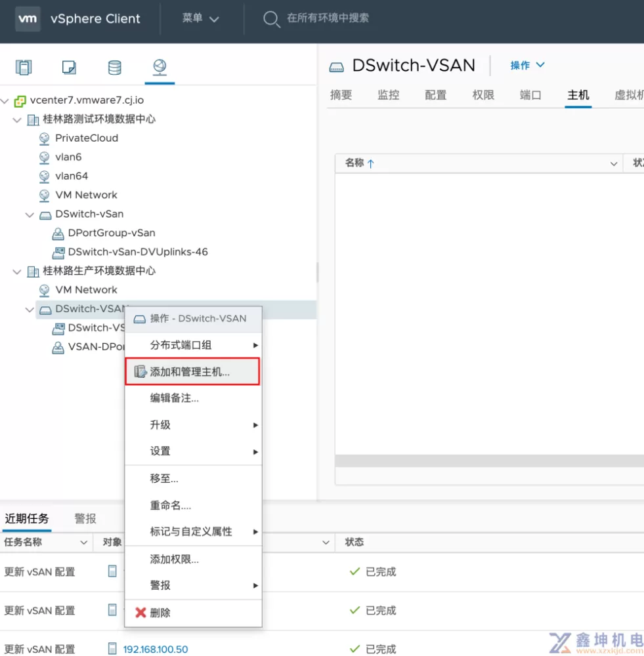Click the vSphere Client title
Image resolution: width=644 pixels, height=656 pixels.
click(x=95, y=19)
